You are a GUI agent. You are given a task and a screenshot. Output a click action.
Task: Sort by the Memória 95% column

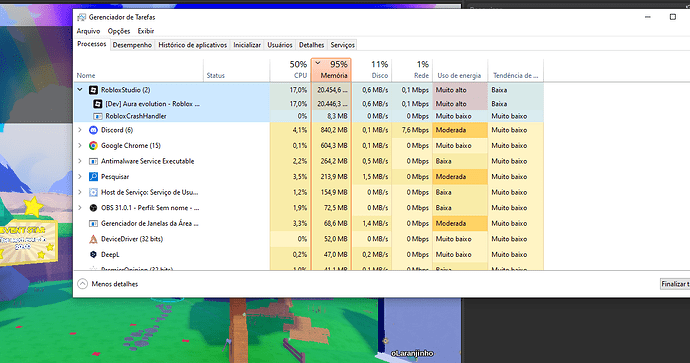click(x=331, y=70)
